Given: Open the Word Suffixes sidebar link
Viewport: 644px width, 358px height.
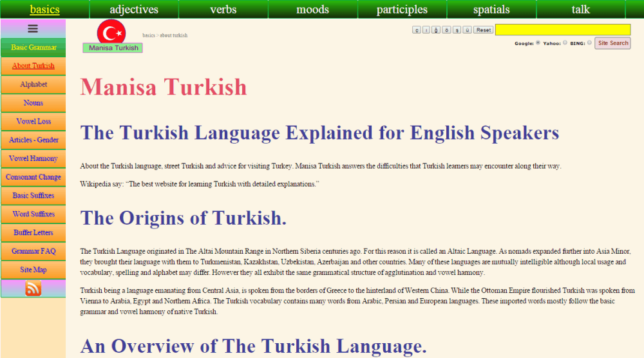Looking at the screenshot, I should click(x=33, y=214).
